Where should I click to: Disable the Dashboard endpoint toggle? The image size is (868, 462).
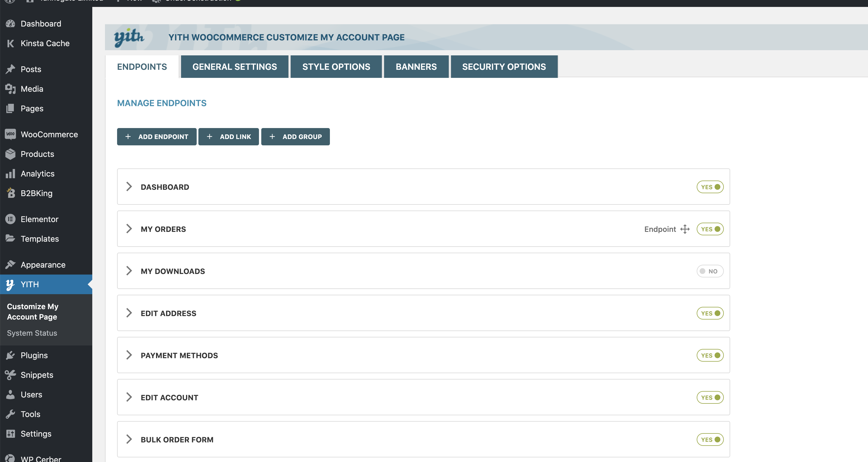[x=710, y=187]
